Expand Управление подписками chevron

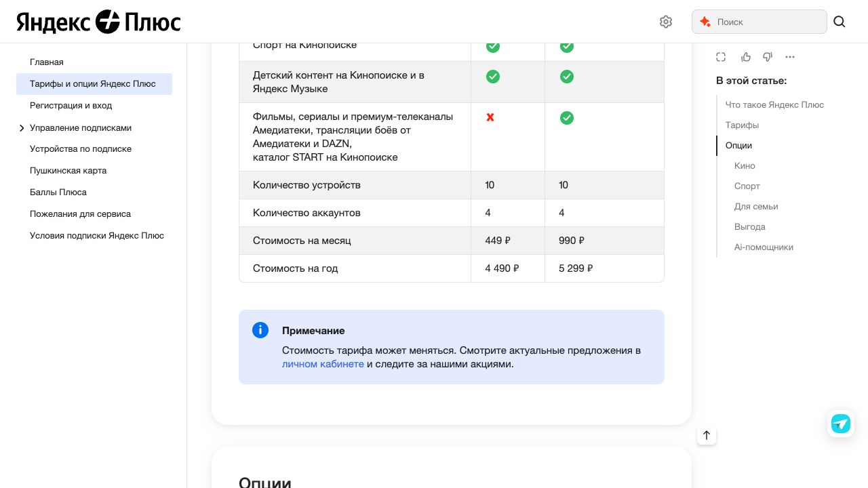pyautogui.click(x=22, y=128)
